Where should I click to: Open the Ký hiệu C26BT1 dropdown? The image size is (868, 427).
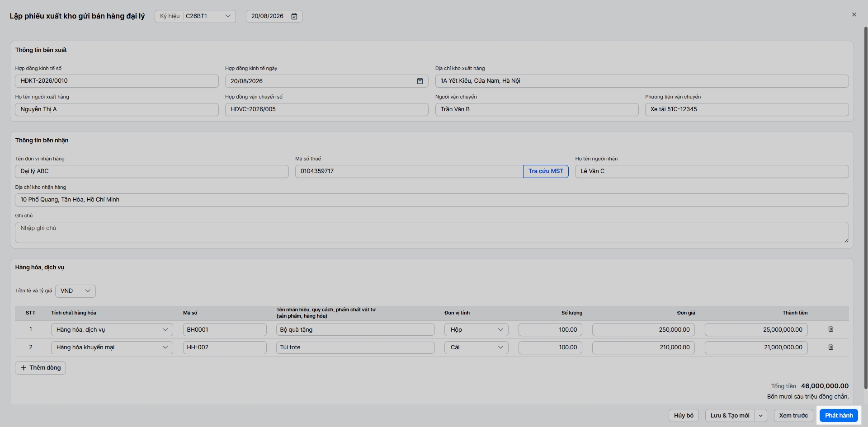tap(195, 16)
